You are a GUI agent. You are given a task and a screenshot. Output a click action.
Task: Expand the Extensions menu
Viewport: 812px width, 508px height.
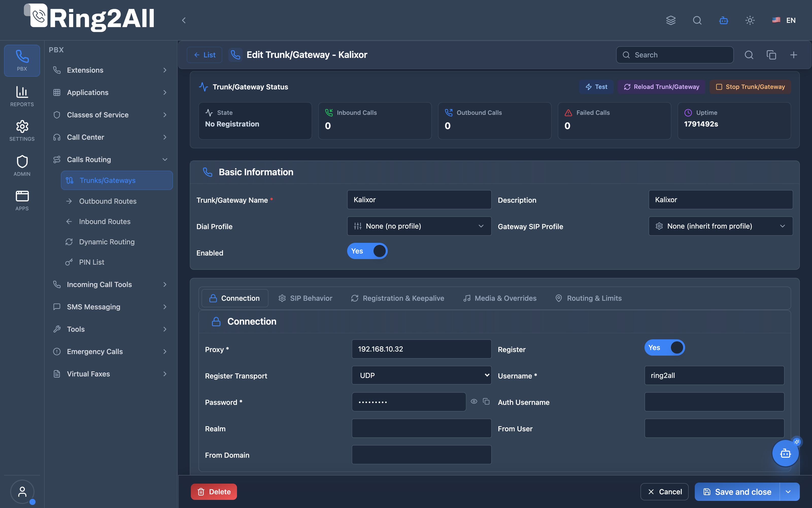[x=110, y=70]
